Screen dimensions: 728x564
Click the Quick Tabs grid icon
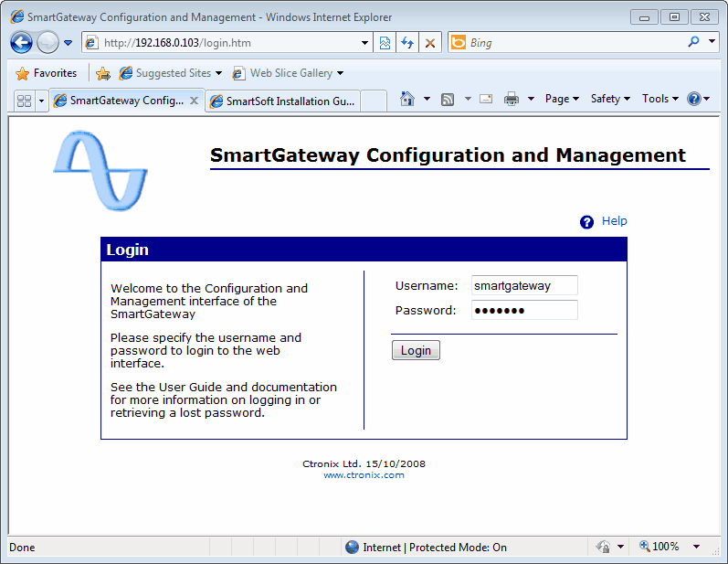(x=24, y=101)
